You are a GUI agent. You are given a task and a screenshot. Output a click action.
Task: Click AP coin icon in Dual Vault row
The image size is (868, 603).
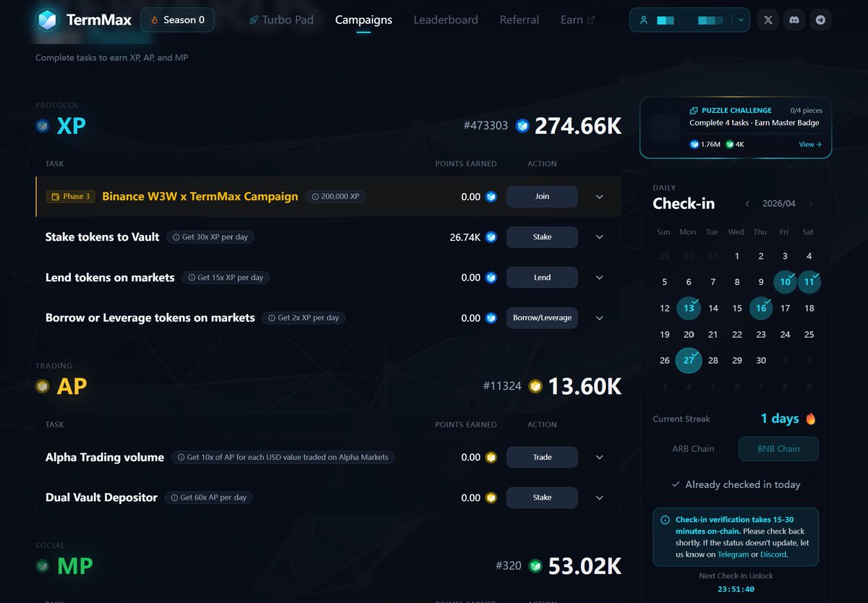[x=491, y=497]
